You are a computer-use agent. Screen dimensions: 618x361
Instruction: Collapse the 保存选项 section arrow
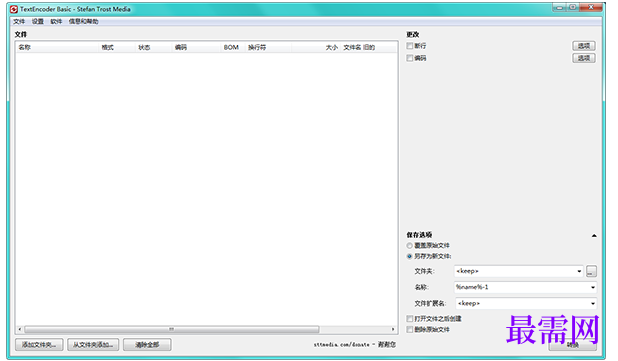[594, 236]
